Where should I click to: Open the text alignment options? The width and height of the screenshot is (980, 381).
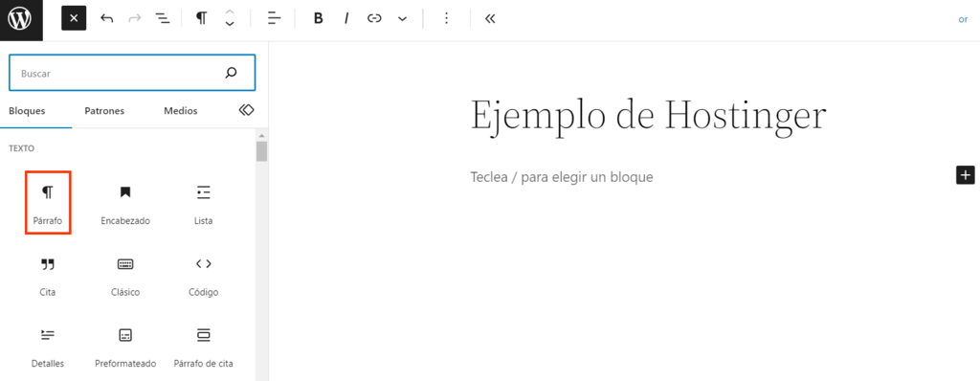(274, 19)
